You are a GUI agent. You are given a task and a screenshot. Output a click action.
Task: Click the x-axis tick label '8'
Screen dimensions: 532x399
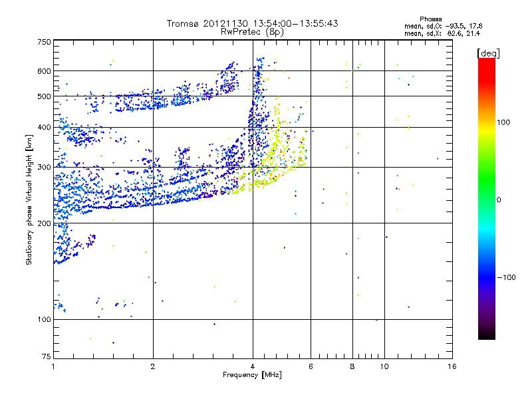coord(352,366)
